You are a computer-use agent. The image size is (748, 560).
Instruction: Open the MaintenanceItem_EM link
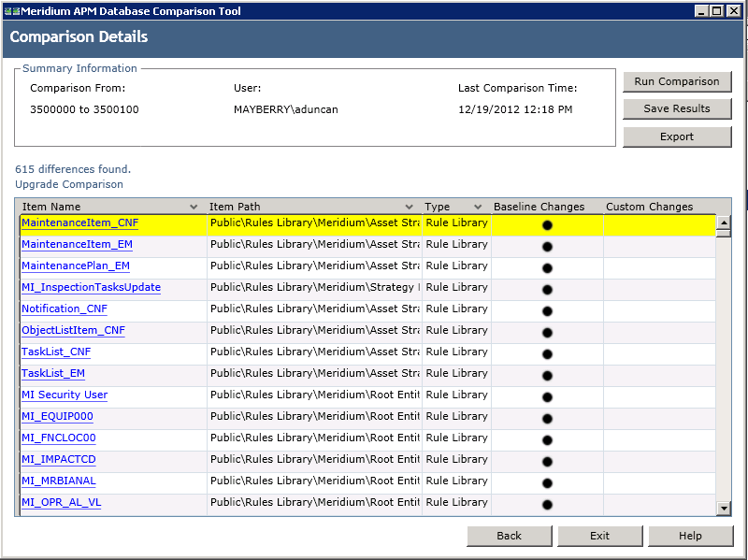[x=78, y=244]
